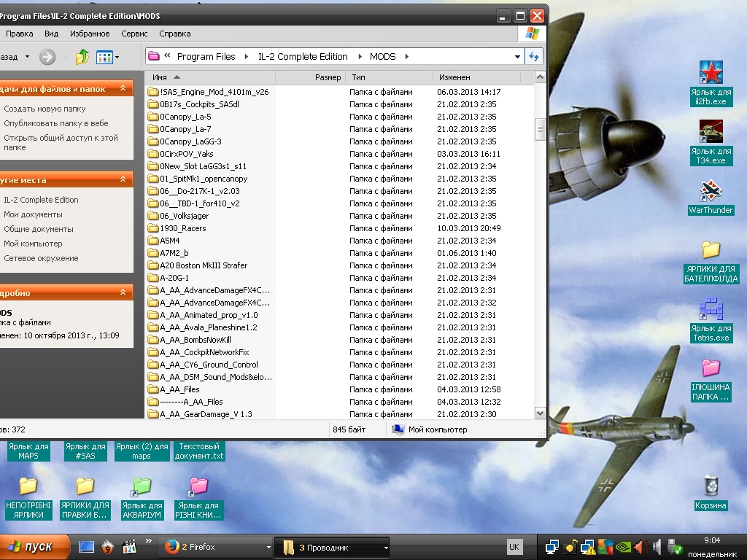Click the pink folder icon in address bar

pos(154,56)
